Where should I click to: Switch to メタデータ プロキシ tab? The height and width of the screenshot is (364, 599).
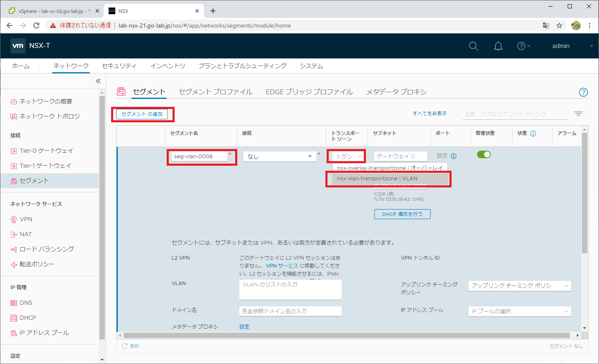(x=396, y=92)
